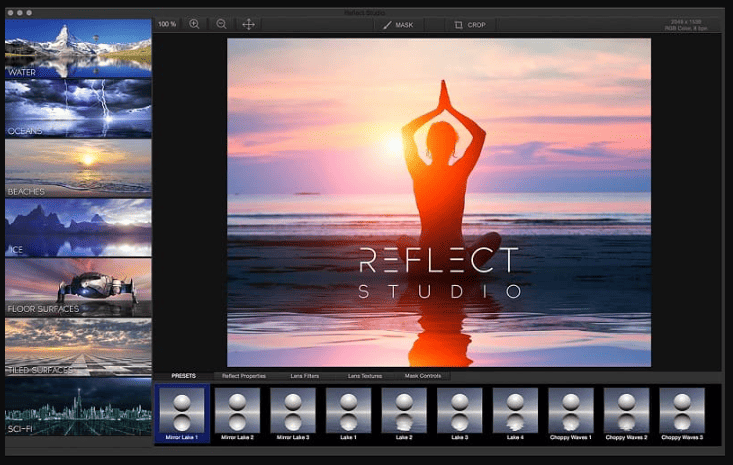Click the main preview image canvas
733x465 pixels.
pyautogui.click(x=439, y=202)
